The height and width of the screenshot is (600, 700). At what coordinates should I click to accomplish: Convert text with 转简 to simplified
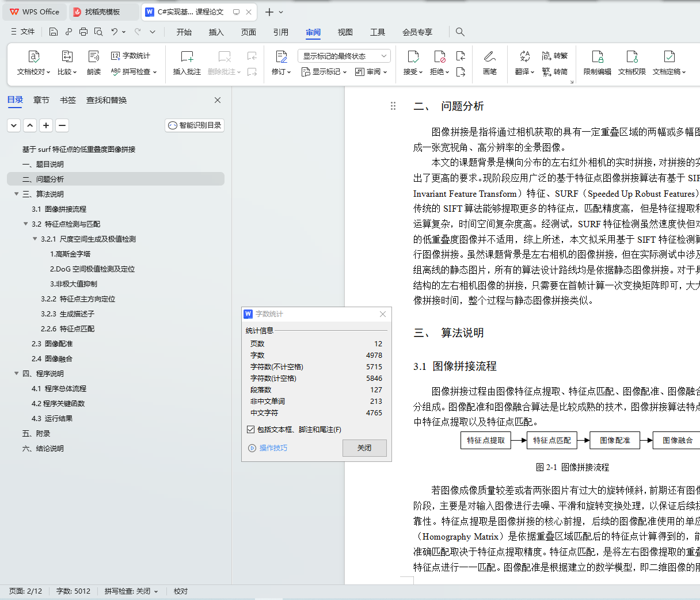coord(555,72)
